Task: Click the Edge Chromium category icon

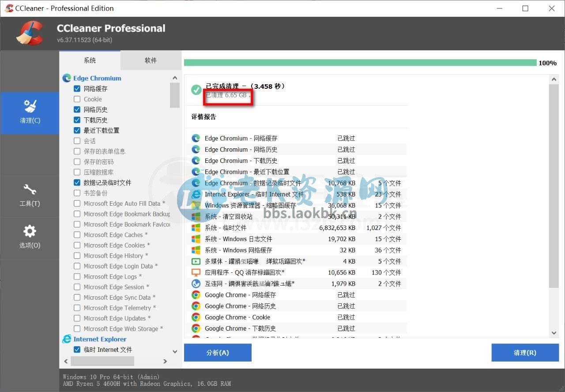Action: [67, 78]
